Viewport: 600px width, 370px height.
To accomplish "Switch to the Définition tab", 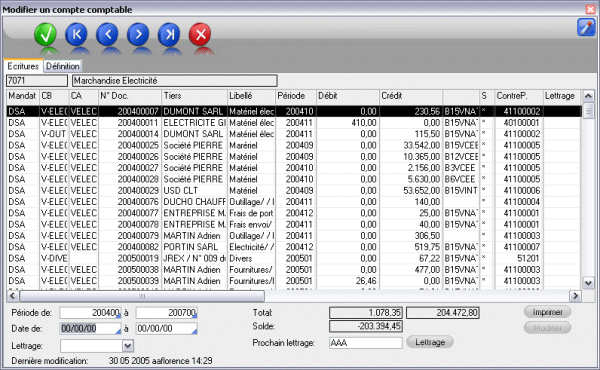I will (x=62, y=66).
